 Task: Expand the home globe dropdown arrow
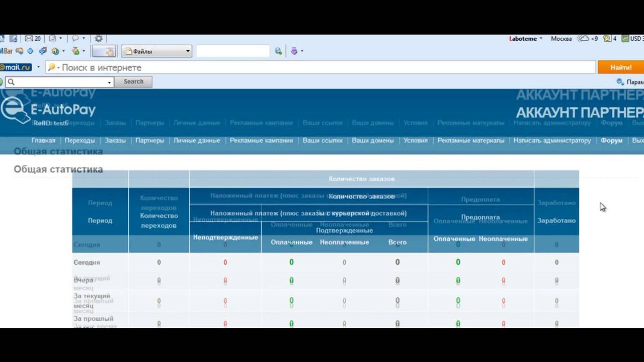point(62,51)
